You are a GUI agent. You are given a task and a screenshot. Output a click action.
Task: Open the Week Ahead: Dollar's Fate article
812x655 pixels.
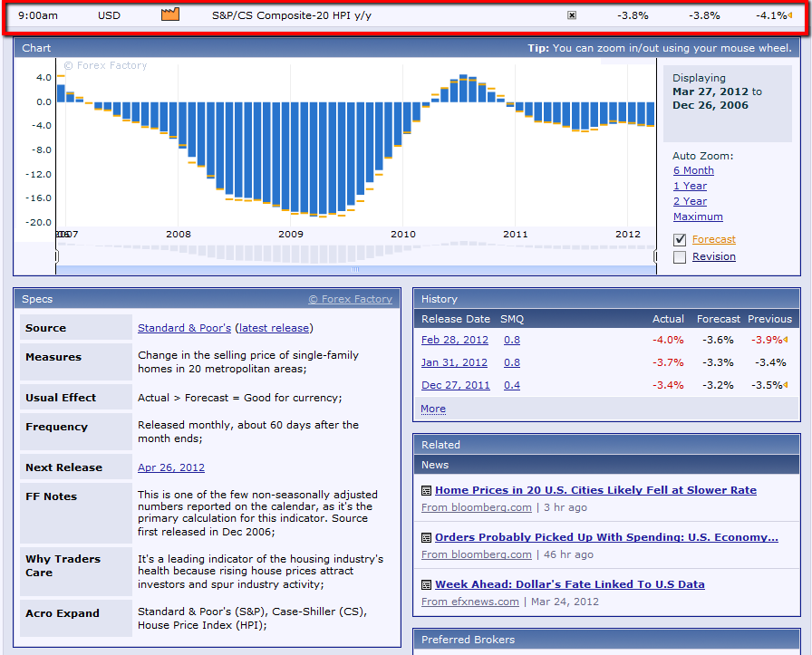tap(570, 584)
